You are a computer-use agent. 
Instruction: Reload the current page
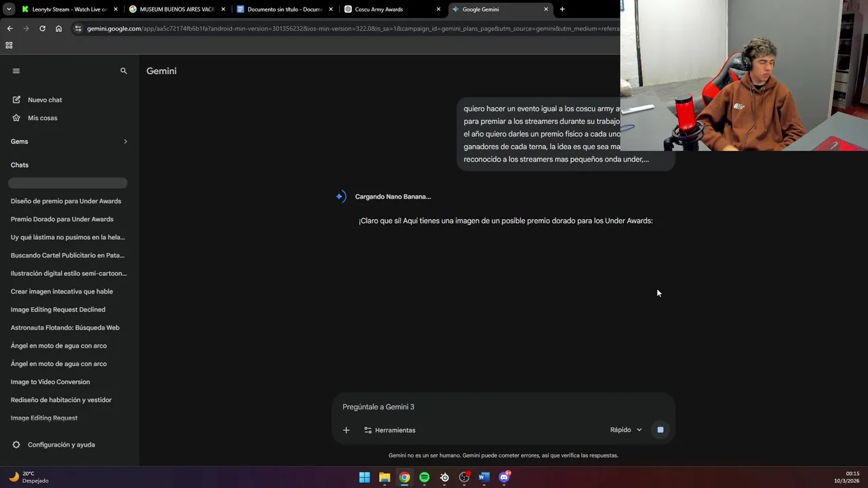point(42,28)
